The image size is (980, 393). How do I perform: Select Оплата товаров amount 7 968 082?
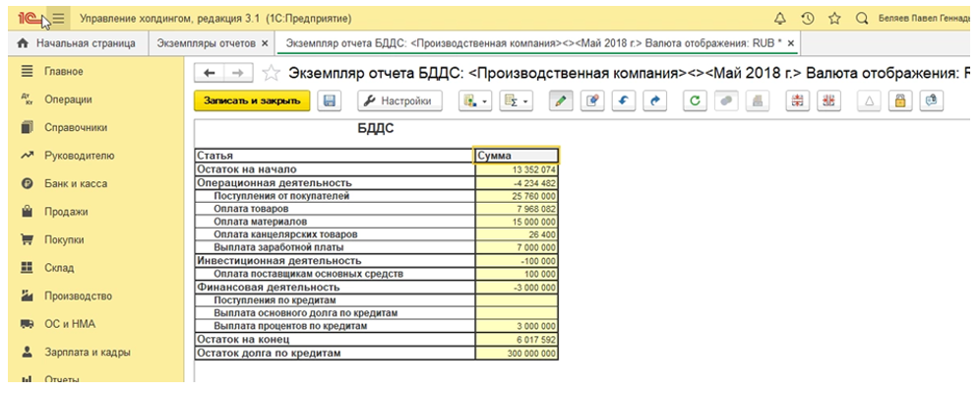tap(517, 209)
